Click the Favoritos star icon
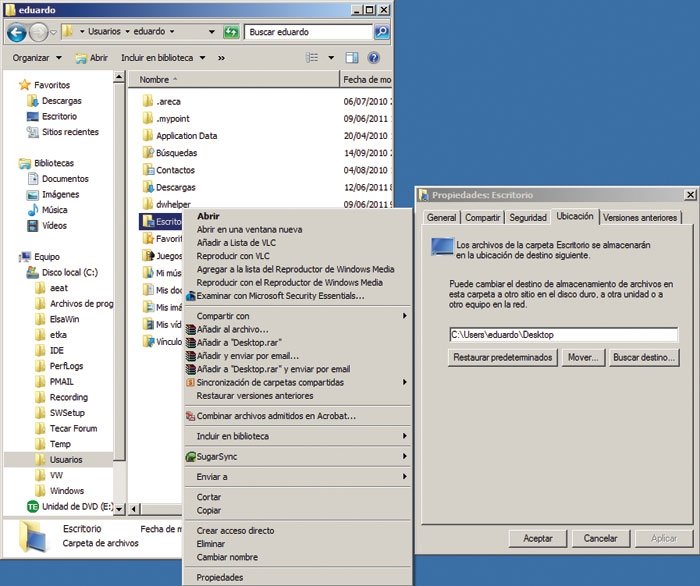700x586 pixels. [x=25, y=85]
